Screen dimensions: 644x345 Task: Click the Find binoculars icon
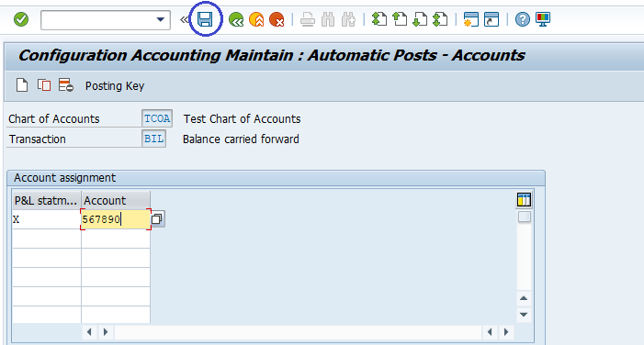[328, 19]
